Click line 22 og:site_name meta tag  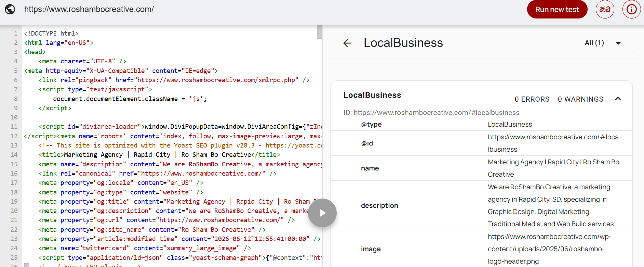coord(152,230)
